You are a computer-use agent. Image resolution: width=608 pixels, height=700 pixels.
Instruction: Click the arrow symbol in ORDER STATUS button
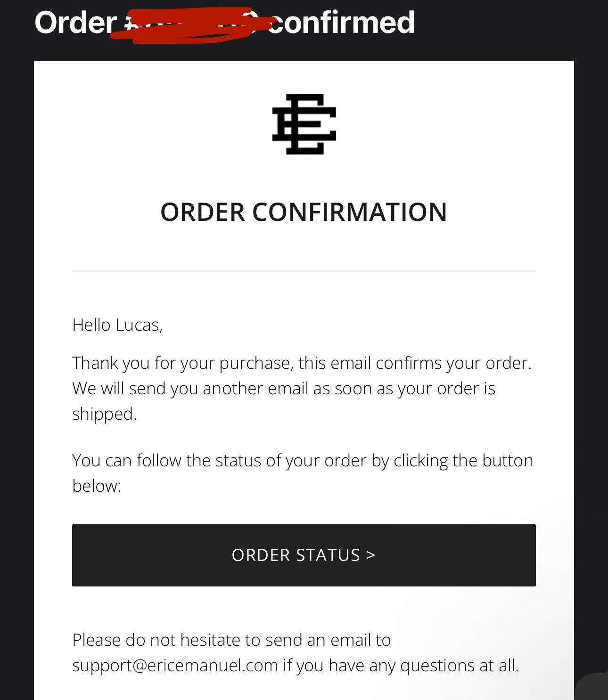370,555
